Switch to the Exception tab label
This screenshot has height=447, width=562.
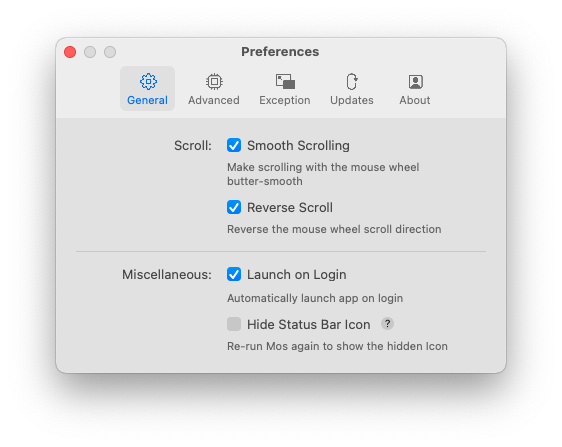tap(285, 100)
